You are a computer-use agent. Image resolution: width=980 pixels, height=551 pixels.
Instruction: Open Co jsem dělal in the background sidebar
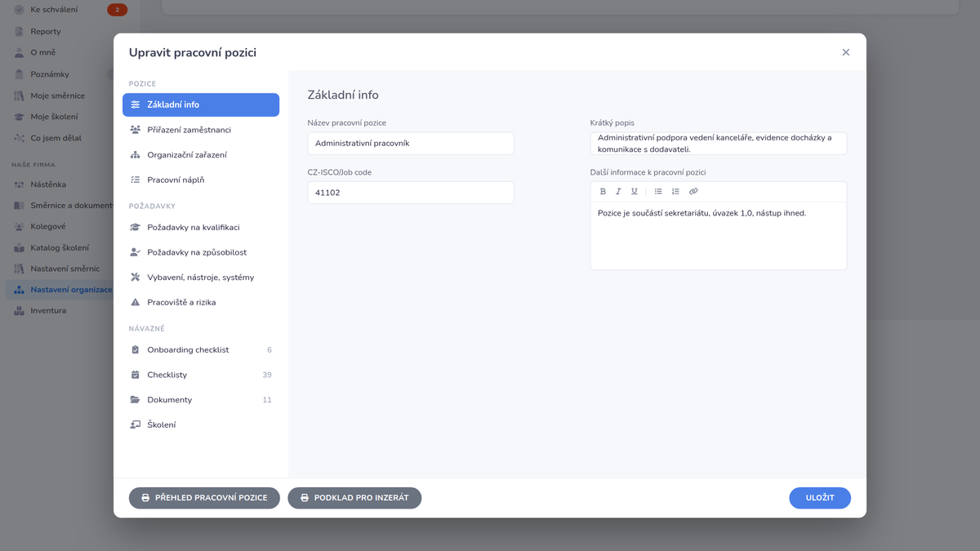pyautogui.click(x=56, y=138)
